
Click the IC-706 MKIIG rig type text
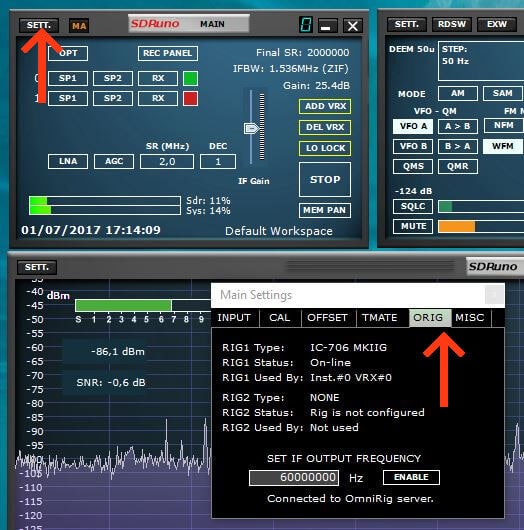(349, 348)
